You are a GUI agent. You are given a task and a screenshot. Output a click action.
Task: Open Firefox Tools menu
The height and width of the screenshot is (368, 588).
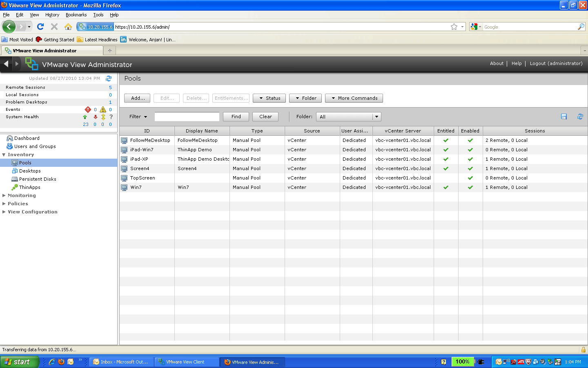tap(98, 15)
